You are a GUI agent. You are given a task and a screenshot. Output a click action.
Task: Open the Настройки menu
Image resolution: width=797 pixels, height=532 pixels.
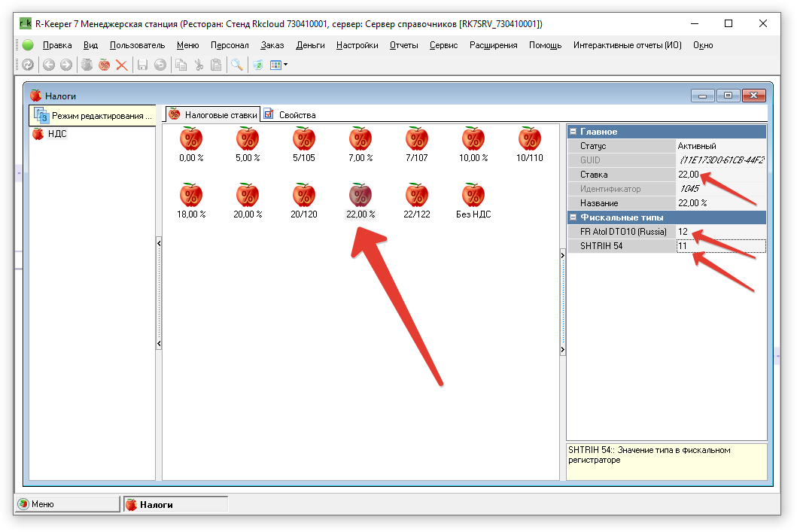point(357,45)
